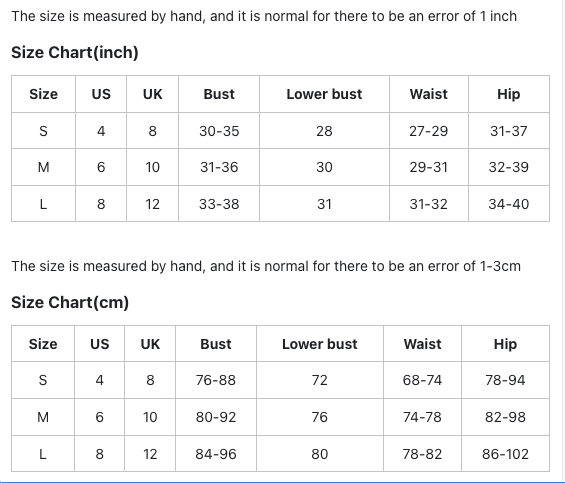Select the 82-98 hip value
565x483 pixels.
[x=505, y=417]
